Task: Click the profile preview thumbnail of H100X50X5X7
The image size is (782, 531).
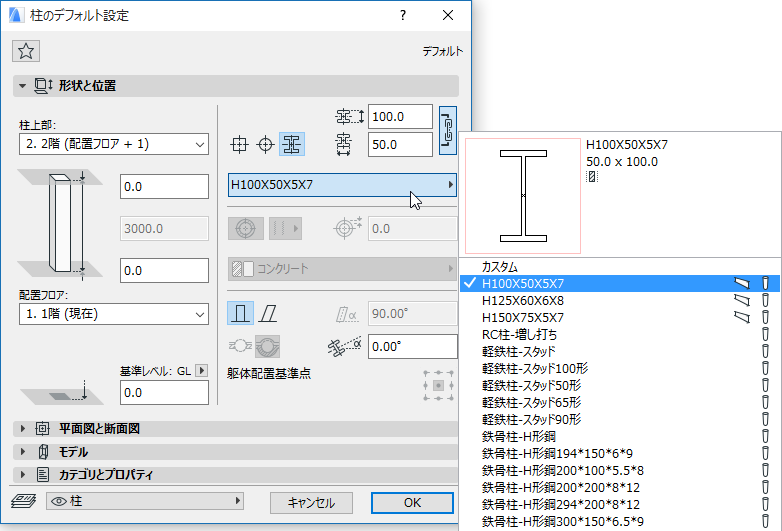Action: point(523,196)
